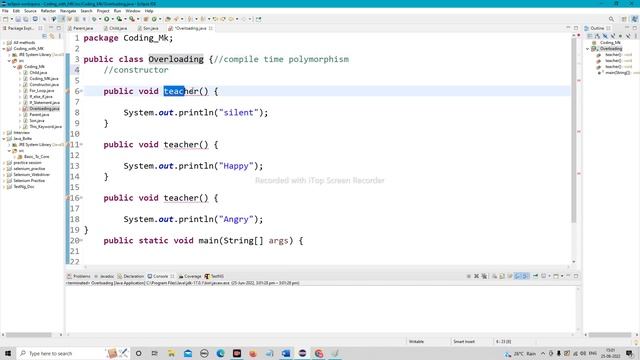Fold the teacher method at line 11
Viewport: 640px width, 360px height.
coord(81,144)
